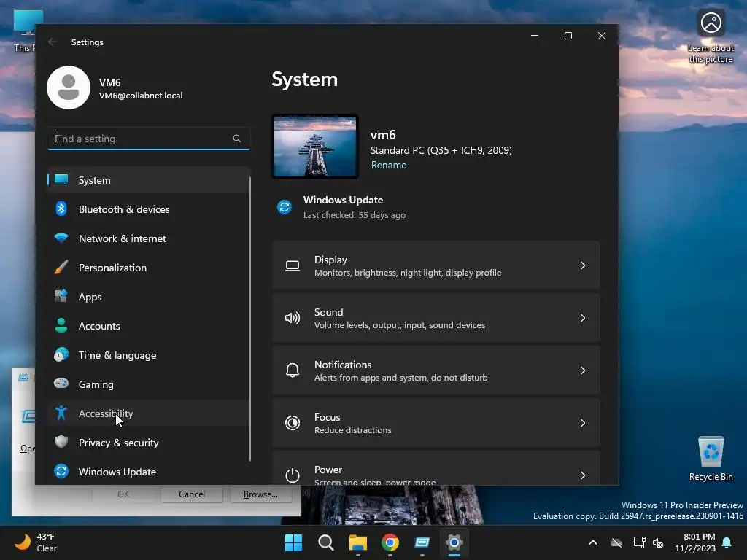
Task: Open the network status tray icon
Action: tap(639, 542)
